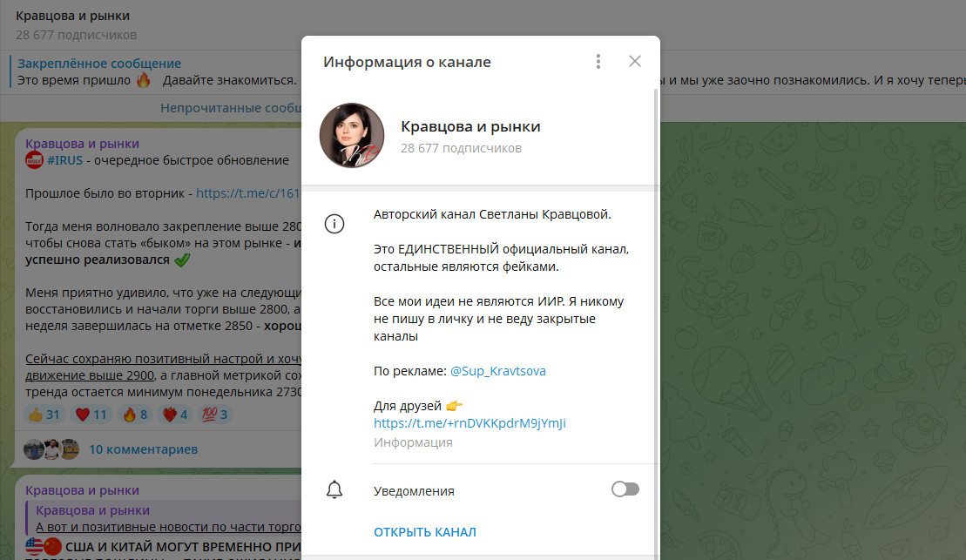Click commenter avatars next to 10 комментариев
Viewport: 966px width, 560px height.
pos(51,449)
